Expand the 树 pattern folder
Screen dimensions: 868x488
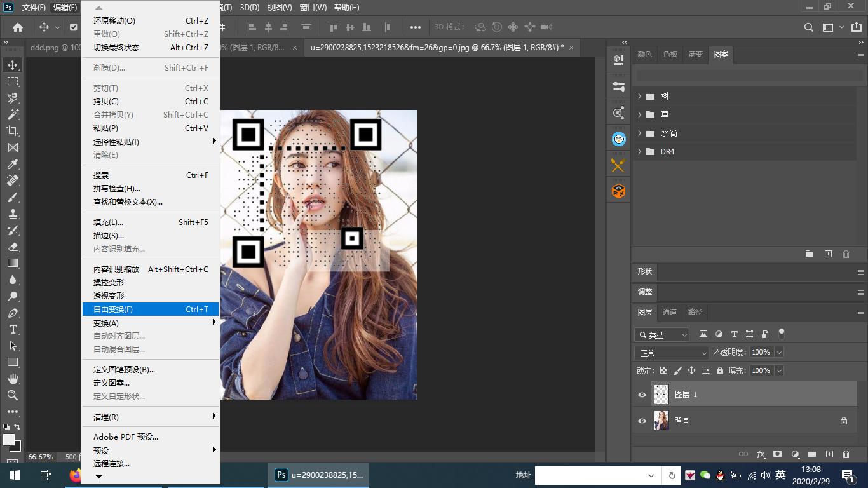639,97
